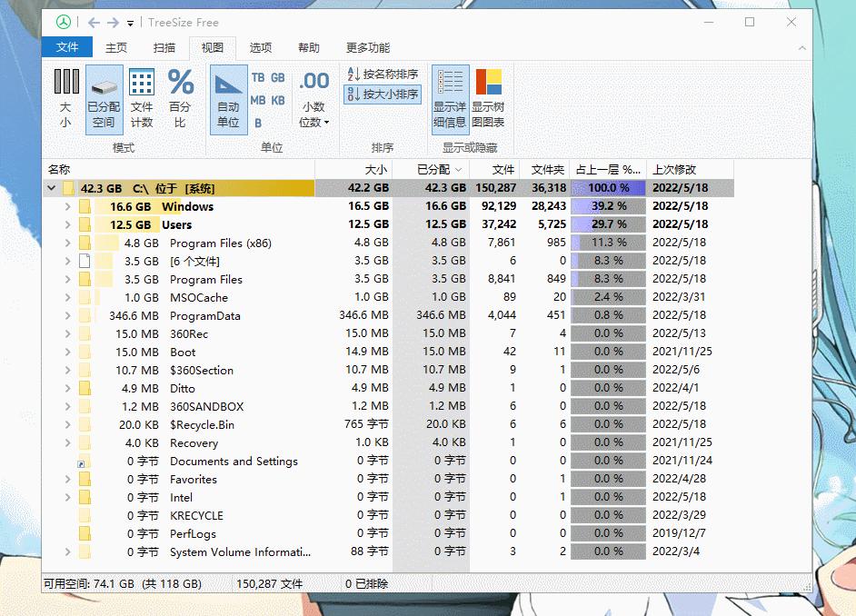
Task: Select the 文件计数 file count mode icon
Action: tap(142, 95)
